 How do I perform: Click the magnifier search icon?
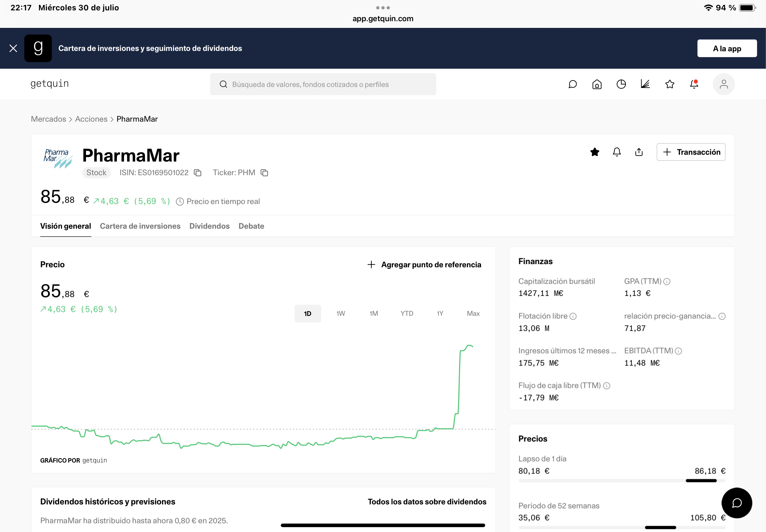point(223,84)
